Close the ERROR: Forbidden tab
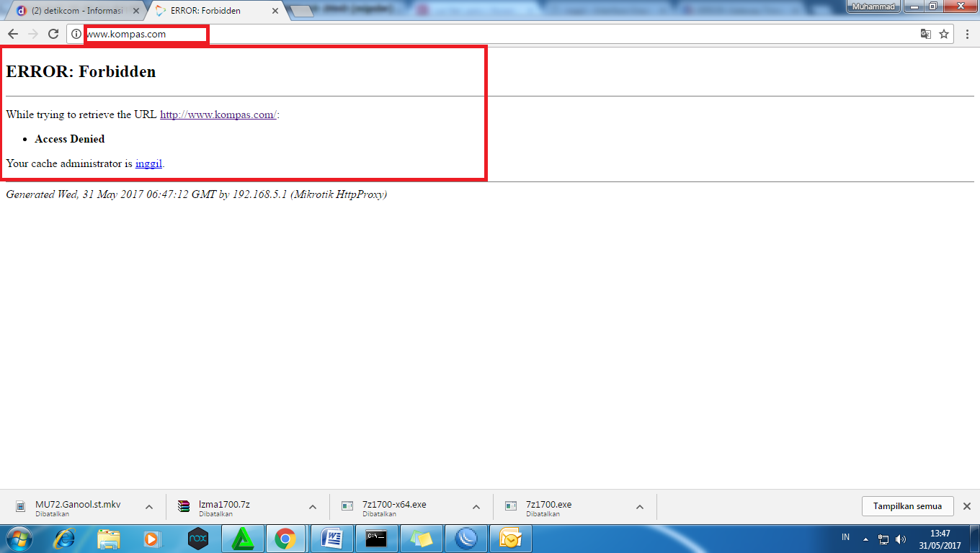This screenshot has height=553, width=980. click(275, 11)
